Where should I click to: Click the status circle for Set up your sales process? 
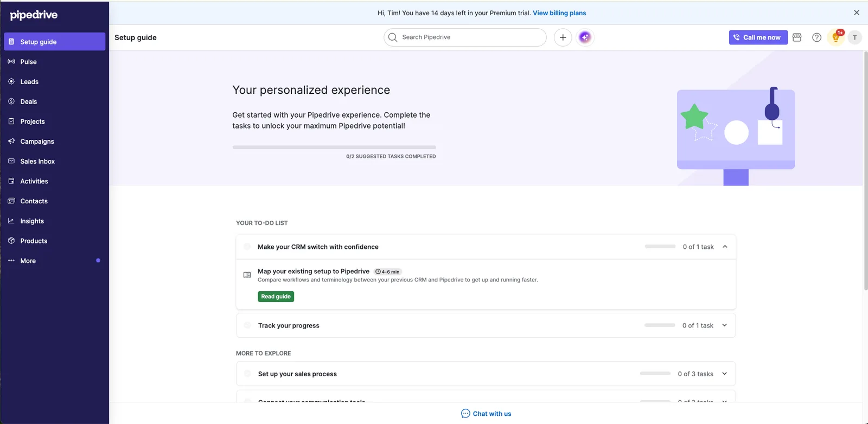point(247,374)
